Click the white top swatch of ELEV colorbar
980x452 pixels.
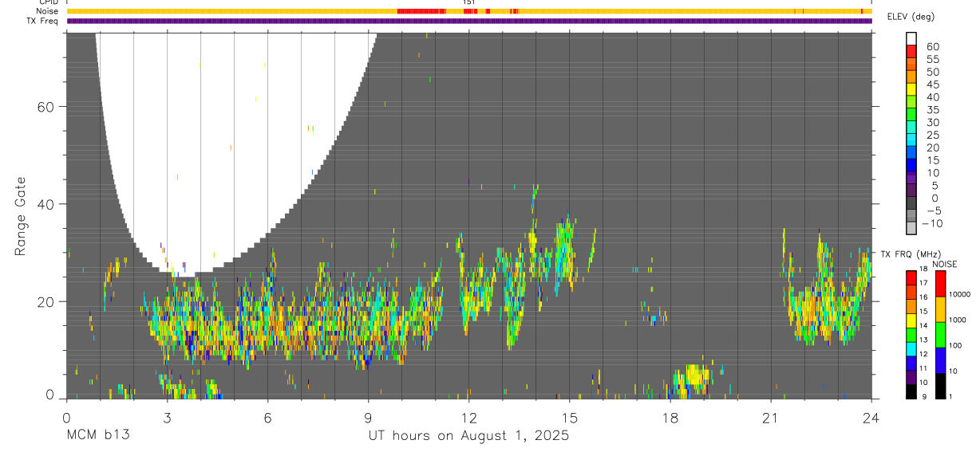pos(911,37)
